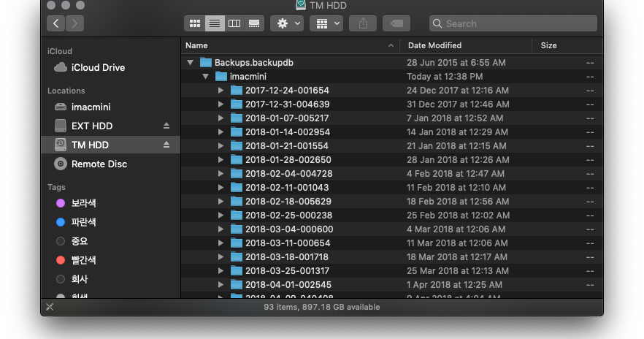Viewport: 644px width, 339px height.
Task: Click the status text 93 items, 897.18 GB available
Action: point(321,307)
